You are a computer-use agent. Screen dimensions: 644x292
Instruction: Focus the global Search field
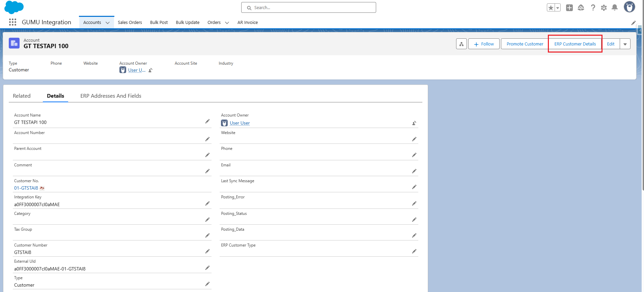tap(309, 7)
